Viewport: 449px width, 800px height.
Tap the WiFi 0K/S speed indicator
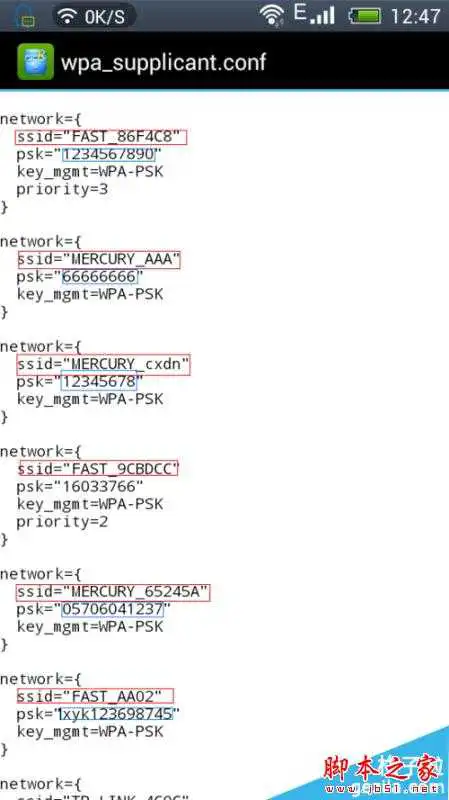[93, 16]
